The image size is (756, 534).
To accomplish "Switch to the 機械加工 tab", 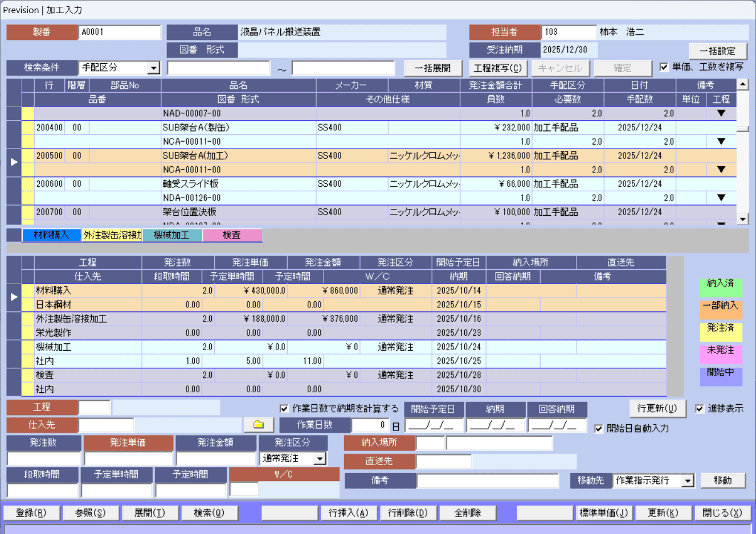I will [x=172, y=235].
